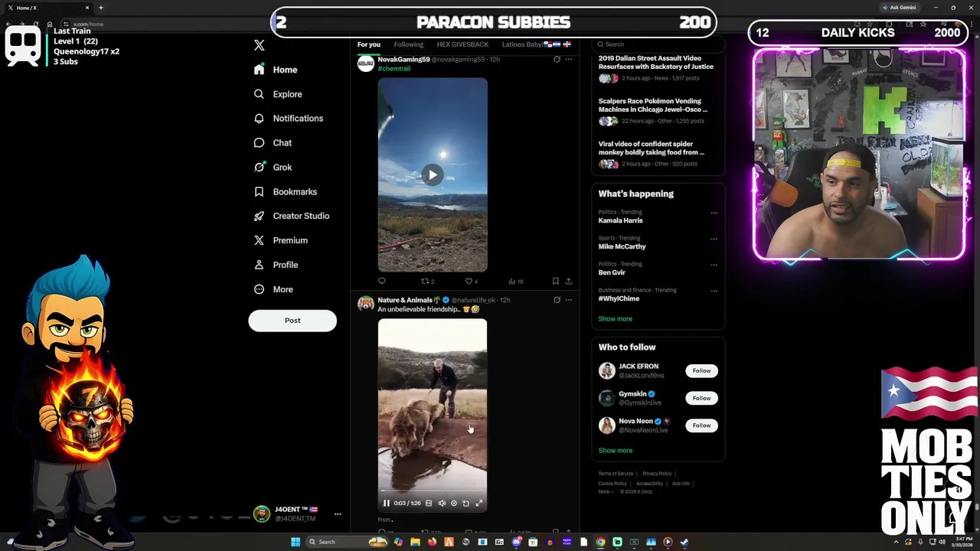Open Nature & Animals post more options
The width and height of the screenshot is (980, 551).
click(568, 300)
